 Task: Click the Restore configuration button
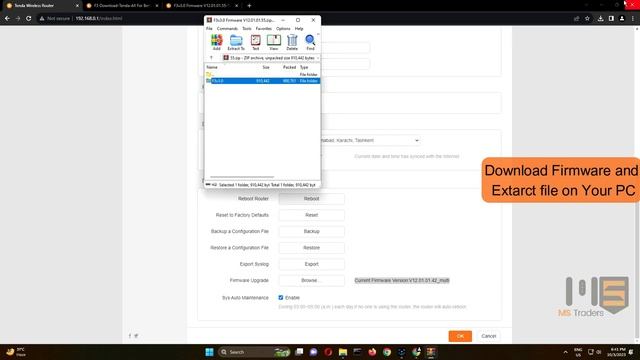311,248
